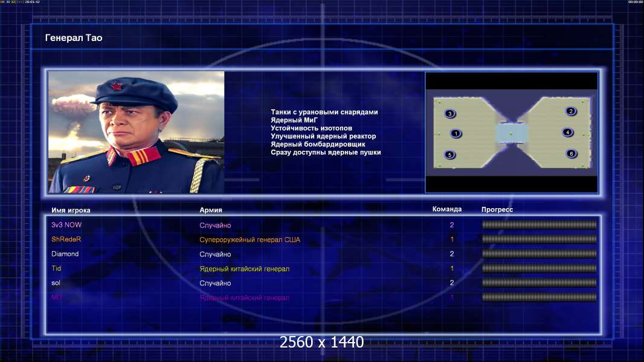Click the progress bar for sol
The width and height of the screenshot is (644, 362).
click(539, 282)
